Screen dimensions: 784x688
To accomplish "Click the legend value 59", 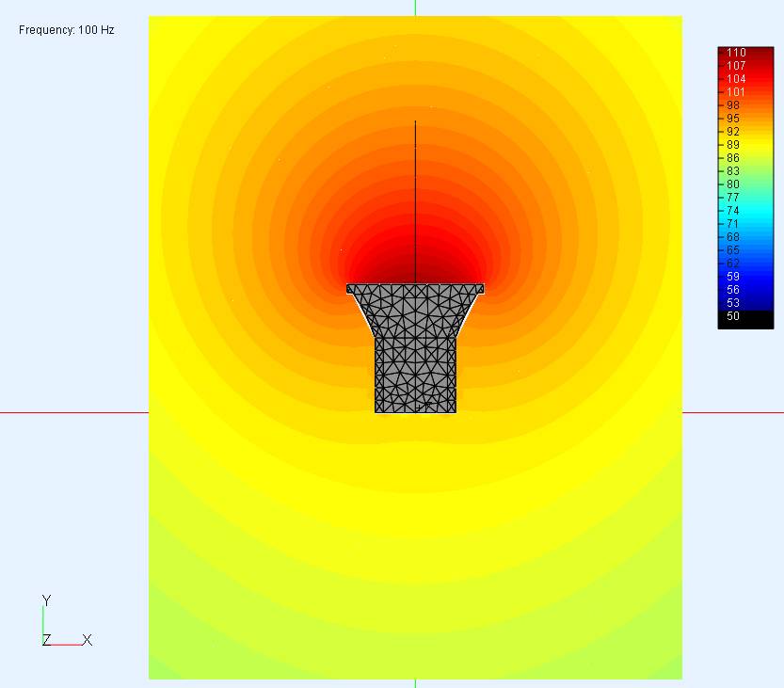I will tap(733, 277).
